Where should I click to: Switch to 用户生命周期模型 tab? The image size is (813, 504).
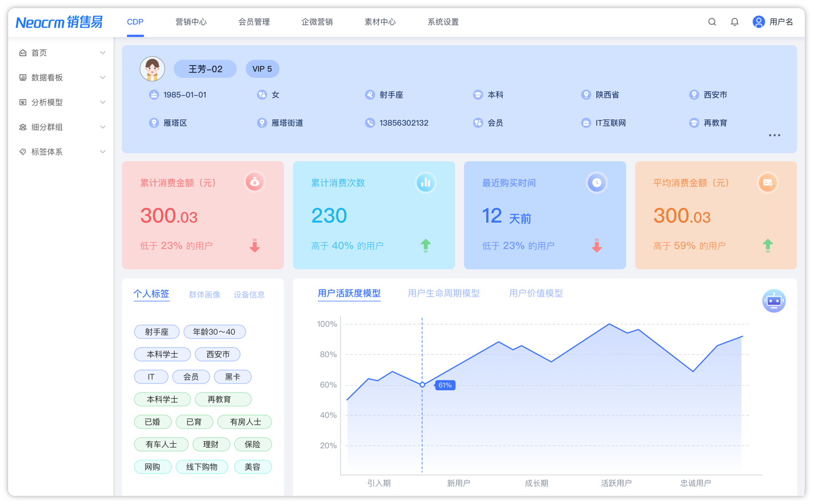coord(443,293)
